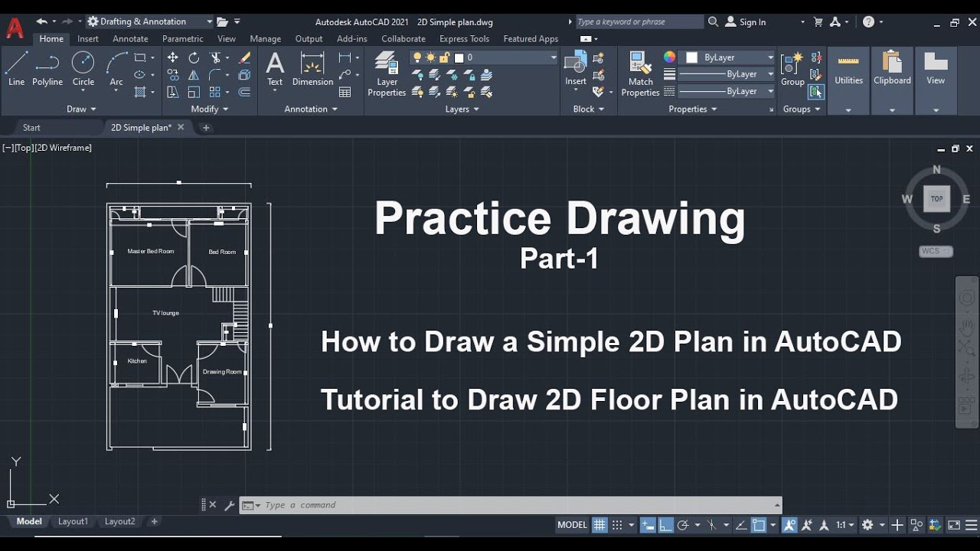Switch to the Annotate ribbon tab
980x551 pixels.
pos(130,38)
